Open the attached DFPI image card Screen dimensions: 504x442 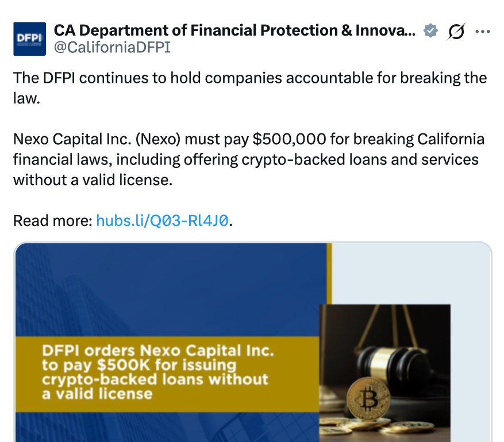click(253, 342)
